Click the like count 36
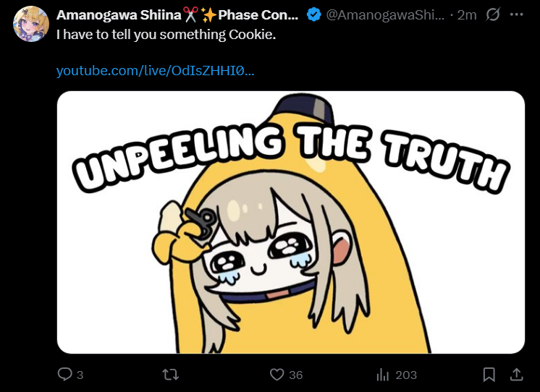This screenshot has height=392, width=540. 295,375
